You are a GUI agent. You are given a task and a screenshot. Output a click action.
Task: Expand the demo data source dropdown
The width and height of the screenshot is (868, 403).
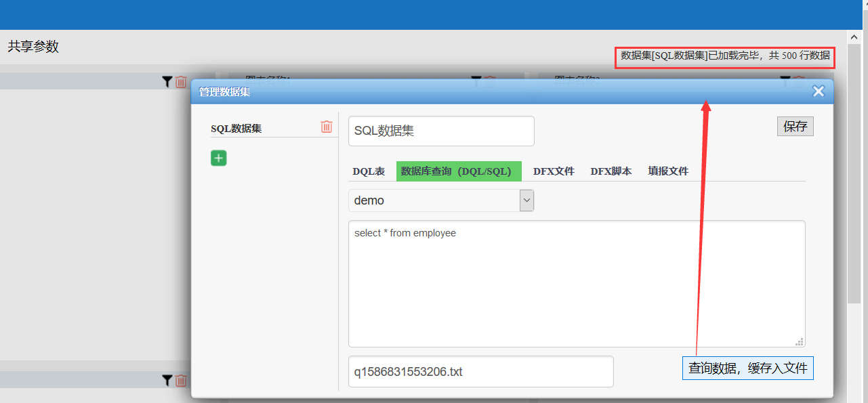(x=526, y=200)
